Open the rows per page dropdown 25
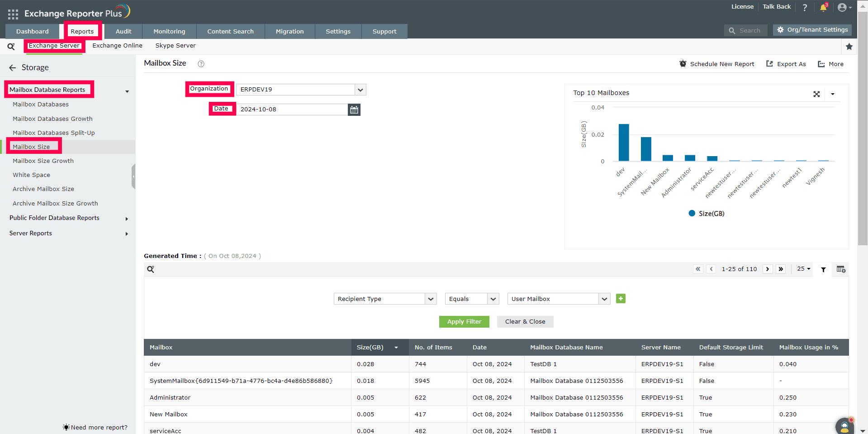Screen dimensions: 868x434 (x=804, y=269)
